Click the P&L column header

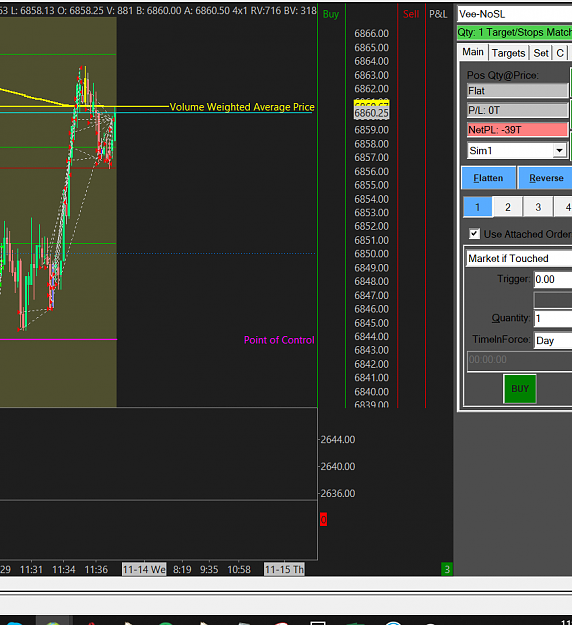pyautogui.click(x=438, y=14)
